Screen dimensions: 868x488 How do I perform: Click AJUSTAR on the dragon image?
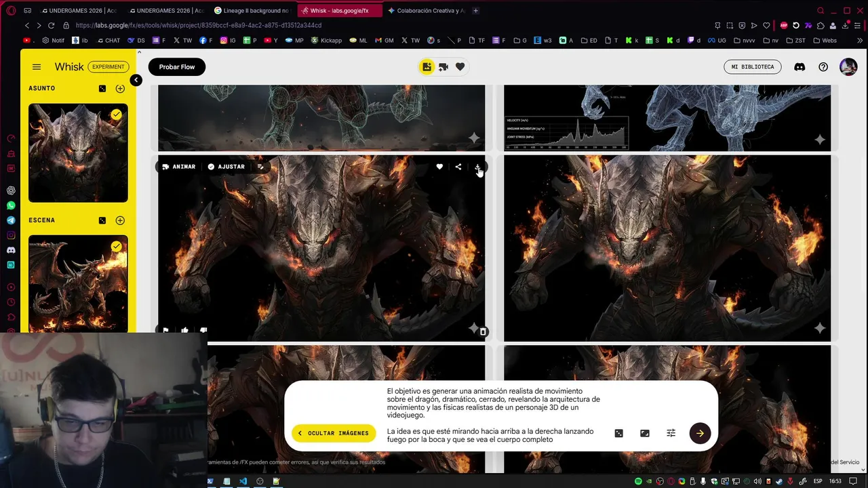point(226,167)
